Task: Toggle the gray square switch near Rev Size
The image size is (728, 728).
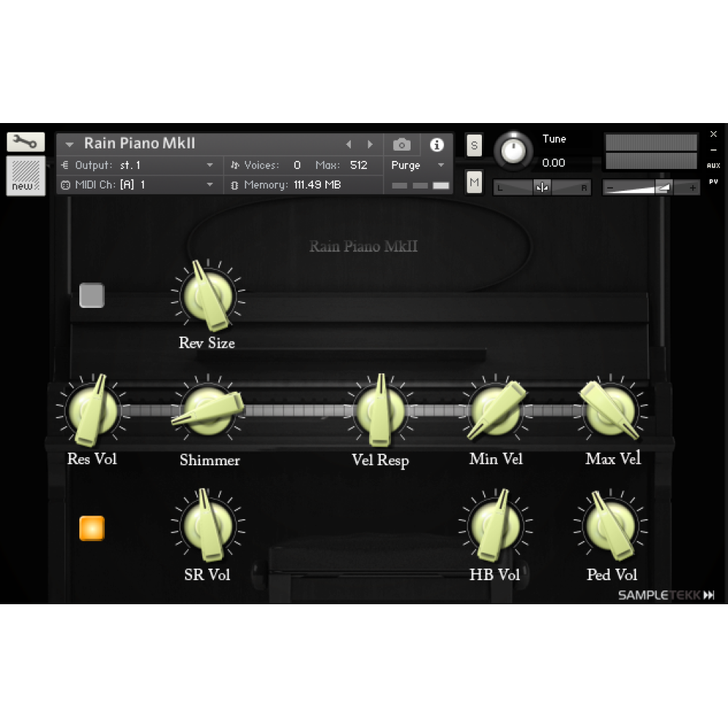Action: (92, 295)
